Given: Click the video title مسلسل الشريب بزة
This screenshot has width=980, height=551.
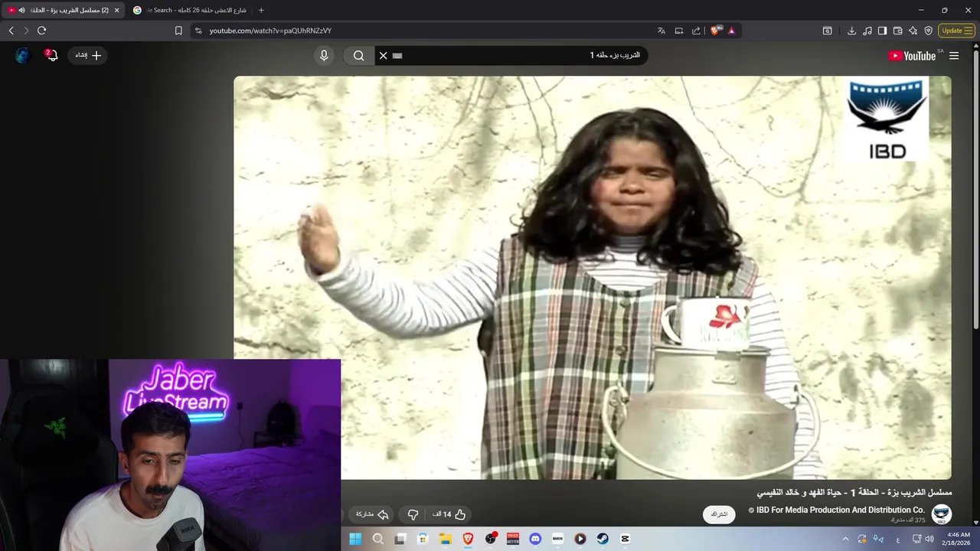Looking at the screenshot, I should tap(854, 492).
